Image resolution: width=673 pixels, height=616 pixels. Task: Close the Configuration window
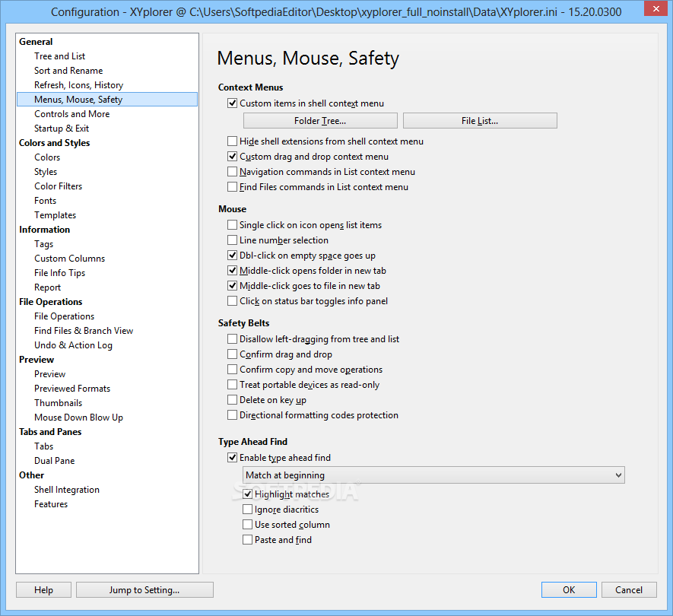pos(656,8)
